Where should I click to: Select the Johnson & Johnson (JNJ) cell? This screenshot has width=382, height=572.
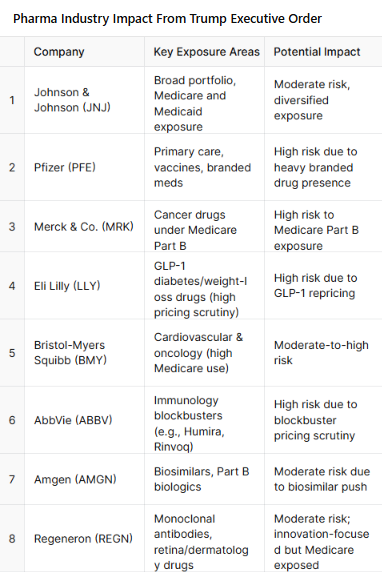(x=84, y=100)
